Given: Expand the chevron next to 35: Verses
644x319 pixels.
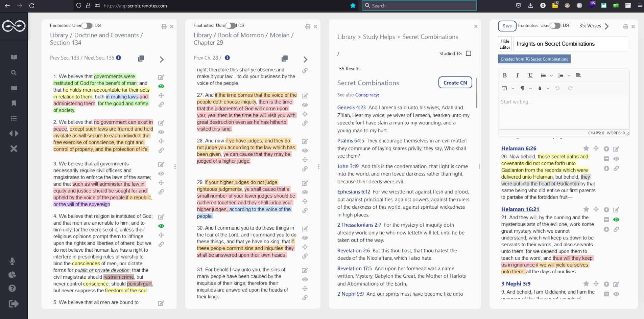Looking at the screenshot, I should pyautogui.click(x=607, y=26).
